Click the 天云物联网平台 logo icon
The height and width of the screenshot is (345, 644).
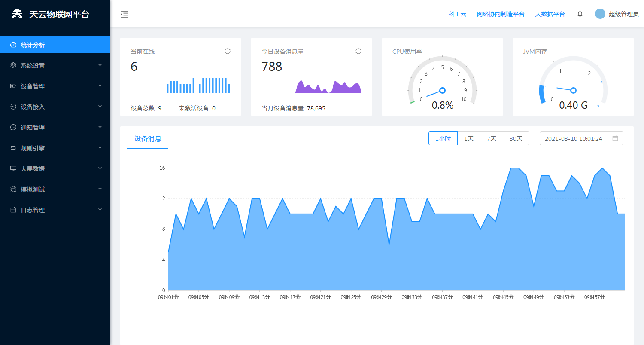pyautogui.click(x=17, y=14)
